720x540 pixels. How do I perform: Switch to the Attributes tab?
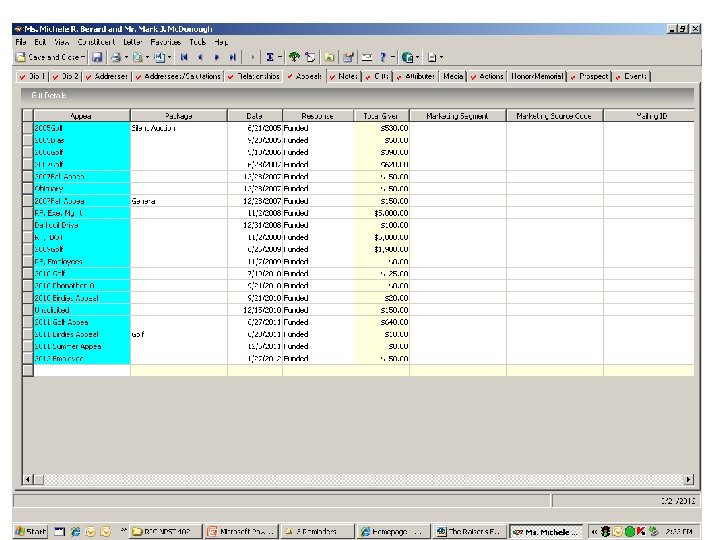[415, 76]
